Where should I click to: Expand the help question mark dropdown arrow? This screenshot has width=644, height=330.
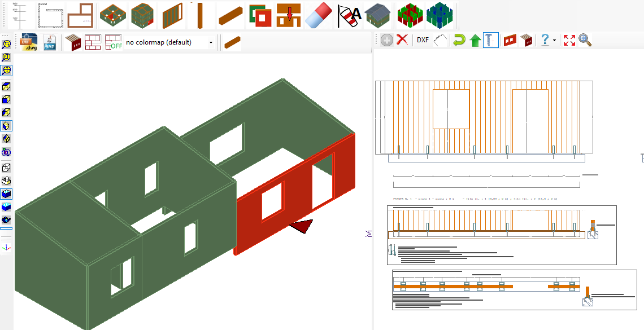click(x=555, y=40)
